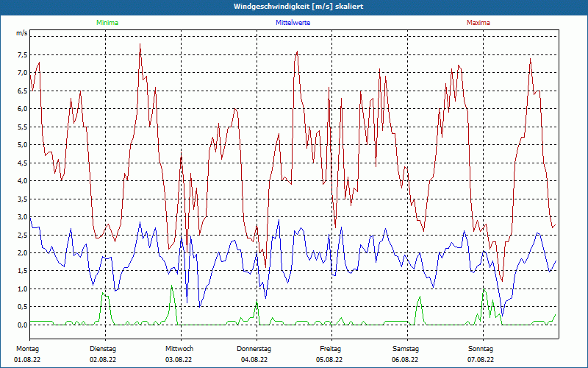This screenshot has height=368, width=588.
Task: Click the '03.08.22' date label
Action: [179, 360]
